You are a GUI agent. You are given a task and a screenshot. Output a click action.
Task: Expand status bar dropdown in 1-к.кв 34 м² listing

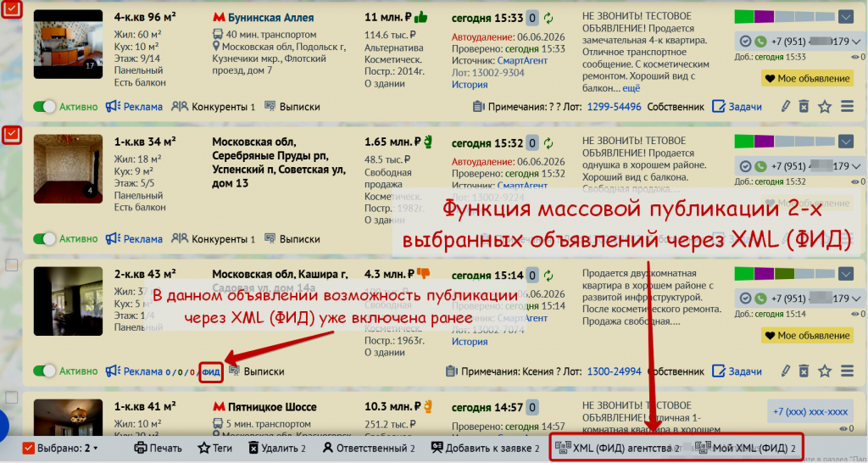coord(845,142)
